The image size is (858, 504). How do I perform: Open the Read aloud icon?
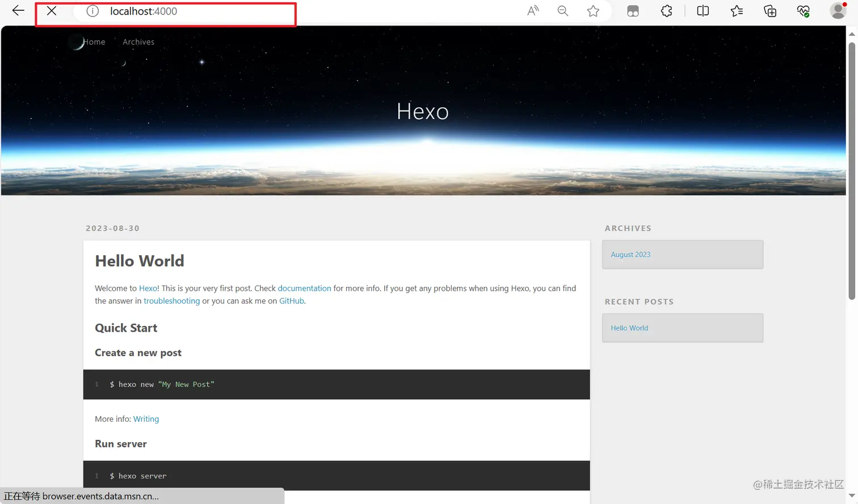533,11
